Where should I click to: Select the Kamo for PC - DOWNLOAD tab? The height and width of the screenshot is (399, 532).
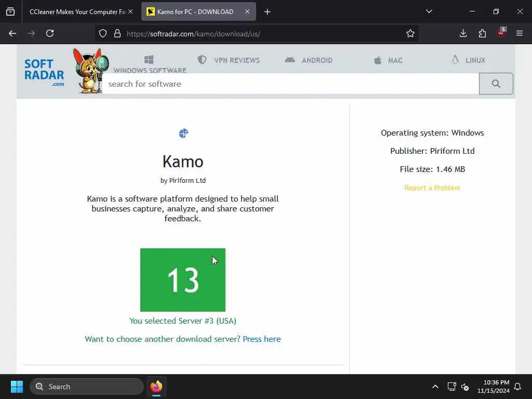pos(195,11)
